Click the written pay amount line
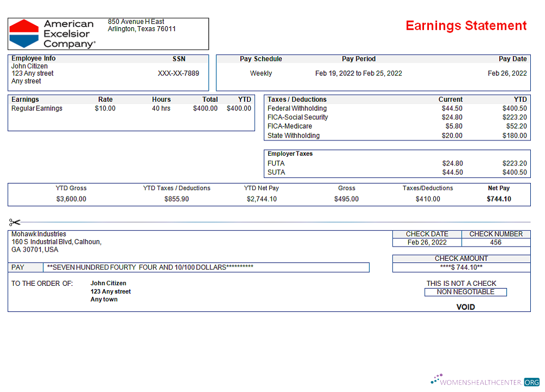Screen dimensions: 545x392 205,267
